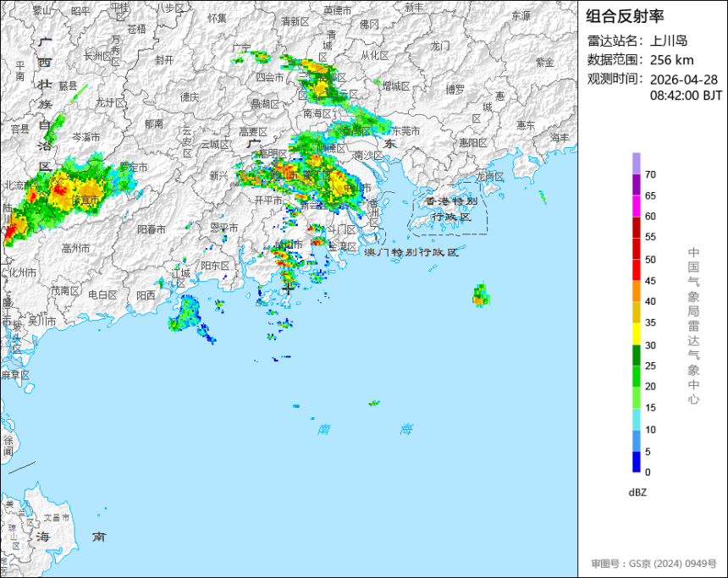Screen dimensions: 728x578
Task: Click the data range value 256 km
Action: click(671, 60)
